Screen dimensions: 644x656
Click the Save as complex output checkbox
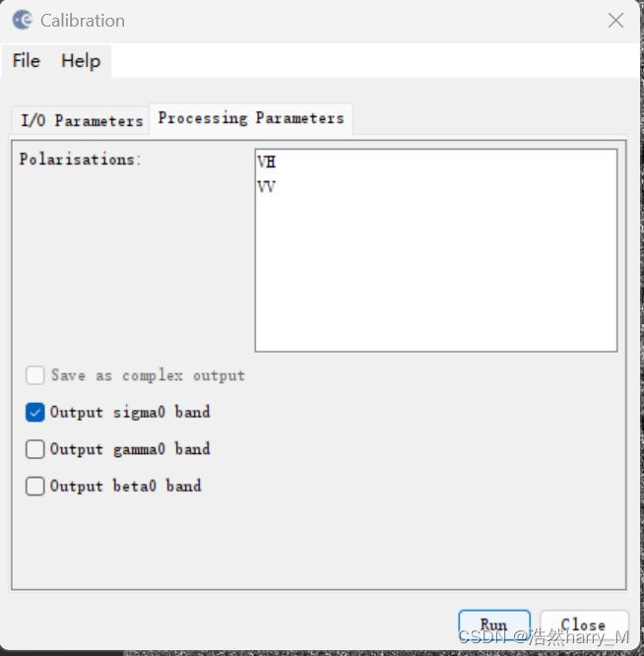coord(35,375)
